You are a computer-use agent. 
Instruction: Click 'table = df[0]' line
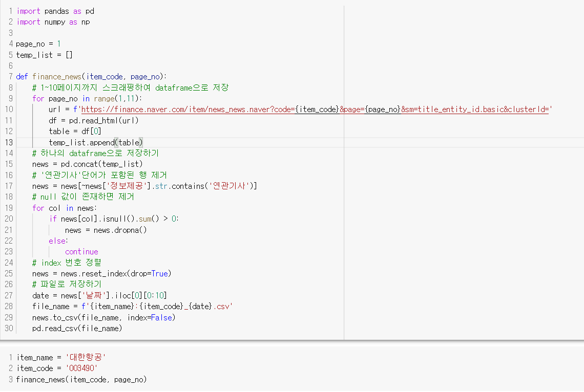[x=75, y=132]
